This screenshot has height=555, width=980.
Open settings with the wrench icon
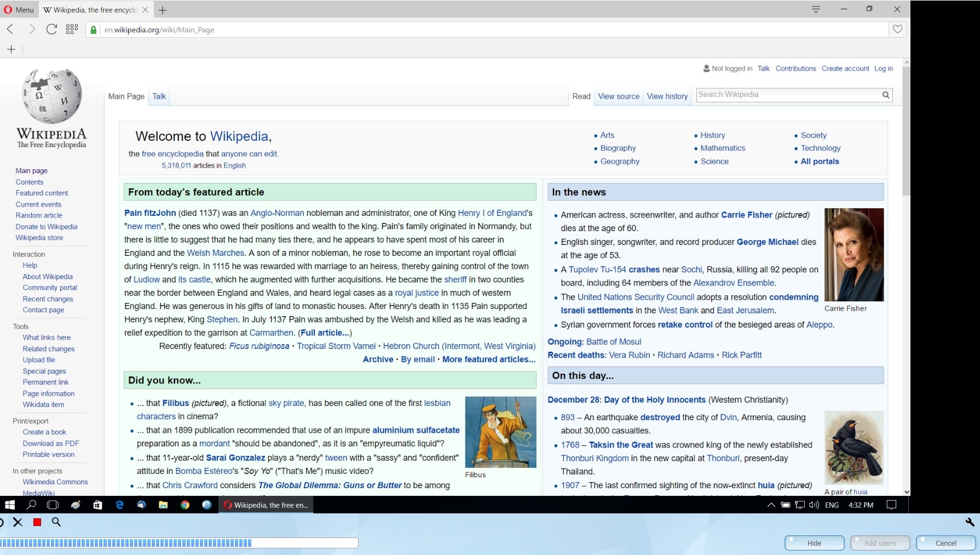pyautogui.click(x=970, y=522)
